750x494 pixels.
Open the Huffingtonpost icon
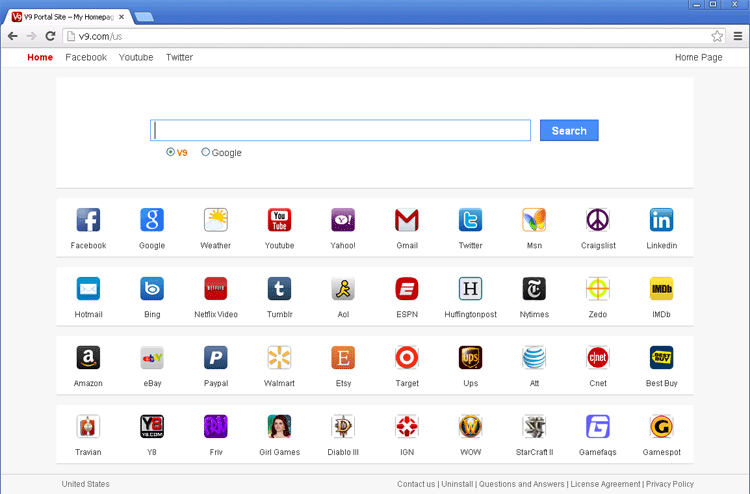tap(470, 289)
